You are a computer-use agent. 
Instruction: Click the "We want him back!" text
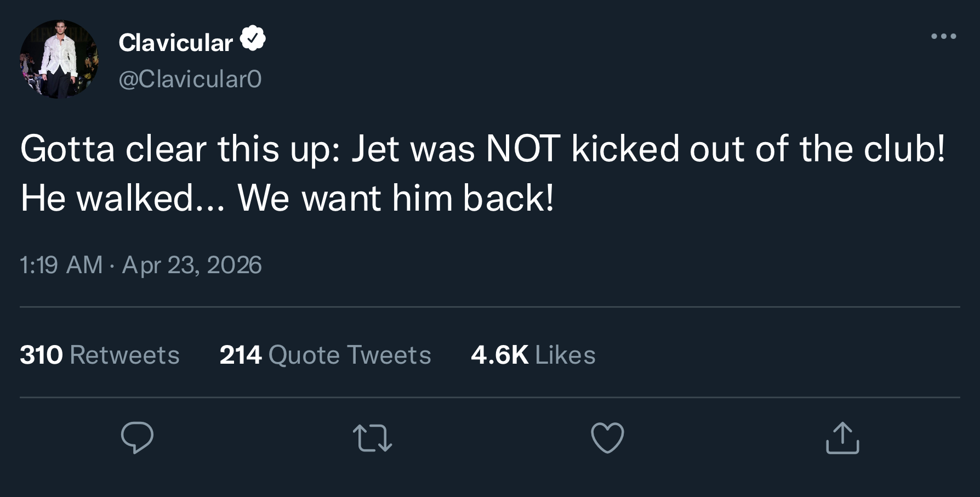pyautogui.click(x=396, y=198)
